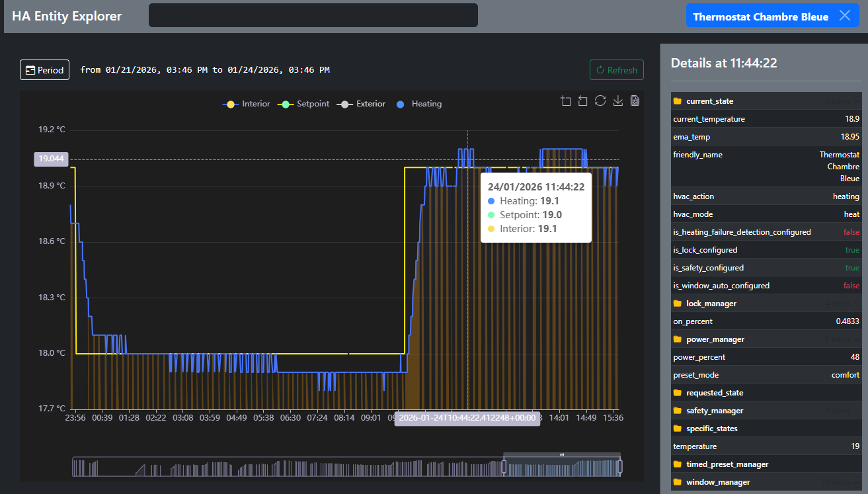The width and height of the screenshot is (868, 494).
Task: Click the zoom reset back icon
Action: [x=582, y=101]
